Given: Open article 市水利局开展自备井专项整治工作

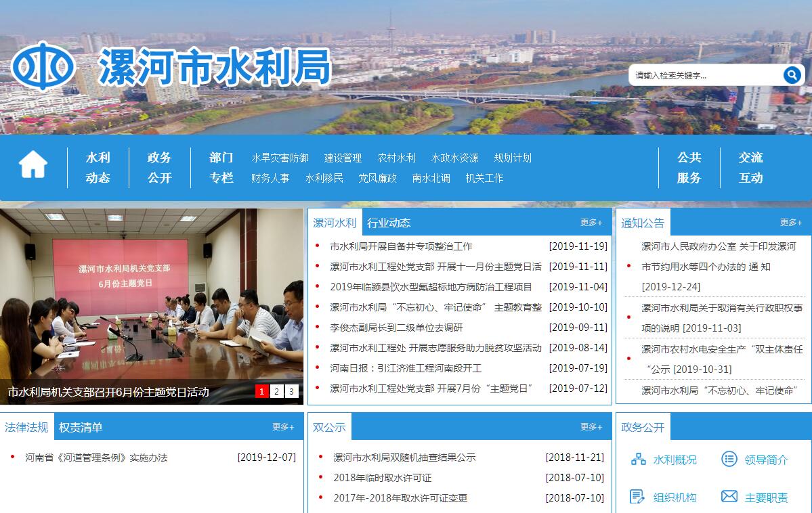Looking at the screenshot, I should pyautogui.click(x=401, y=246).
